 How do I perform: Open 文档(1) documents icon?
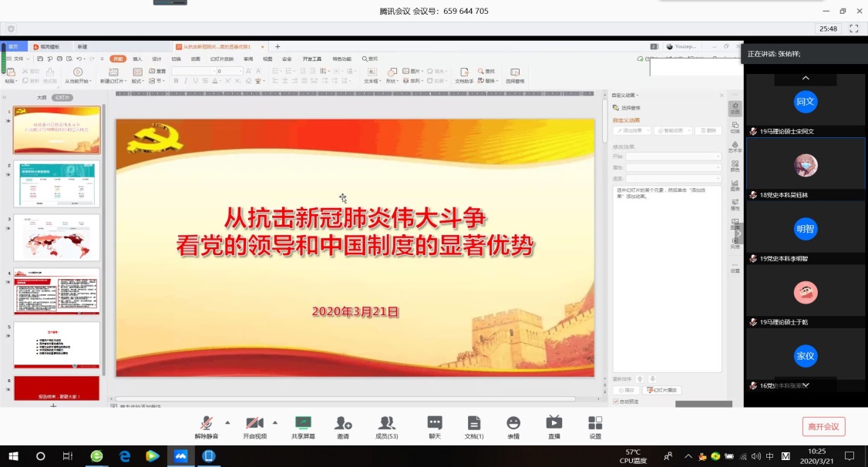pos(474,423)
